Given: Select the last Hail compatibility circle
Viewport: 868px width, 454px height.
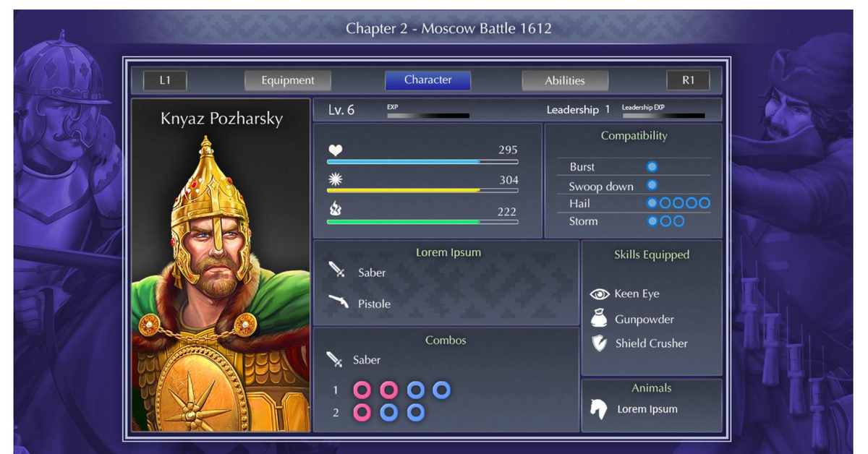Looking at the screenshot, I should click(704, 203).
